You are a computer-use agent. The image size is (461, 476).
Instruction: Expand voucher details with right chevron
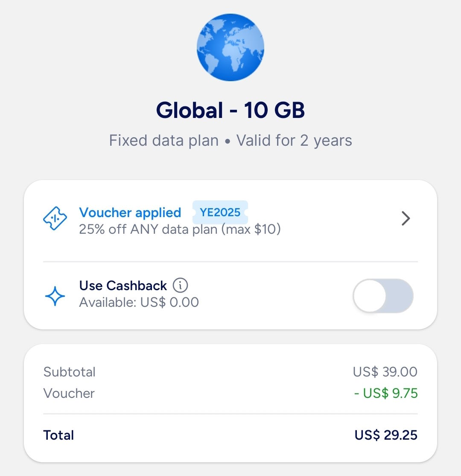coord(406,219)
